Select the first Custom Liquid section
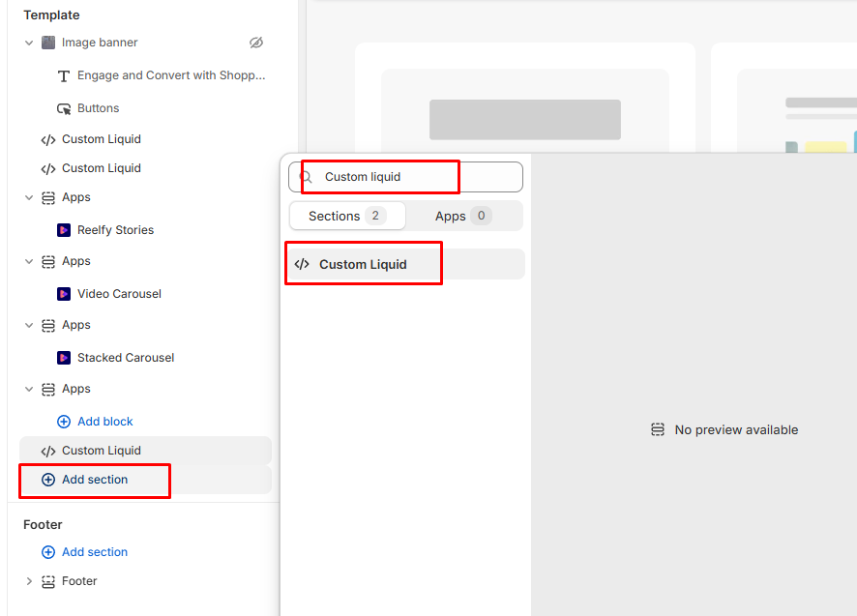The width and height of the screenshot is (857, 616). [x=102, y=139]
